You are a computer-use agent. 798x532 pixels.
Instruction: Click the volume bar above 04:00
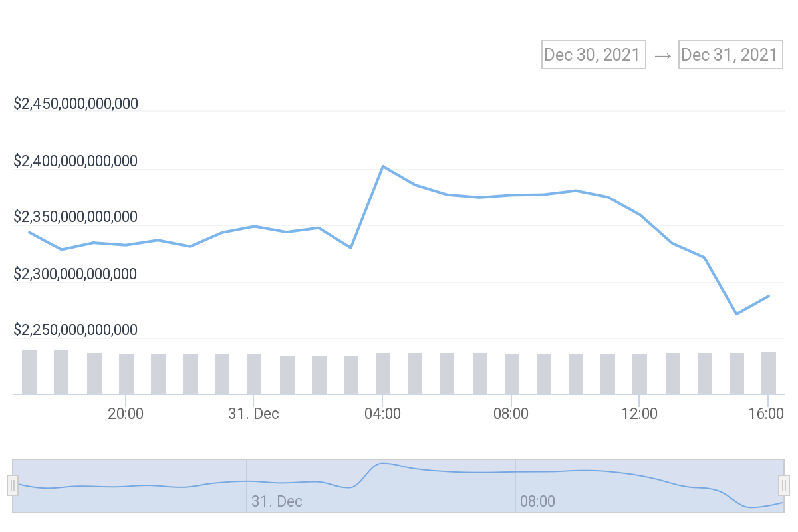pos(383,373)
